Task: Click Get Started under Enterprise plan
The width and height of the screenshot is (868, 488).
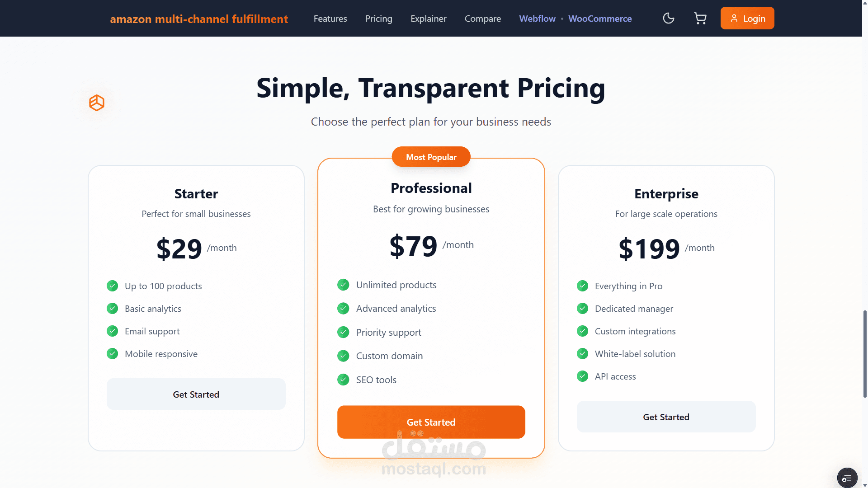Action: [x=666, y=417]
